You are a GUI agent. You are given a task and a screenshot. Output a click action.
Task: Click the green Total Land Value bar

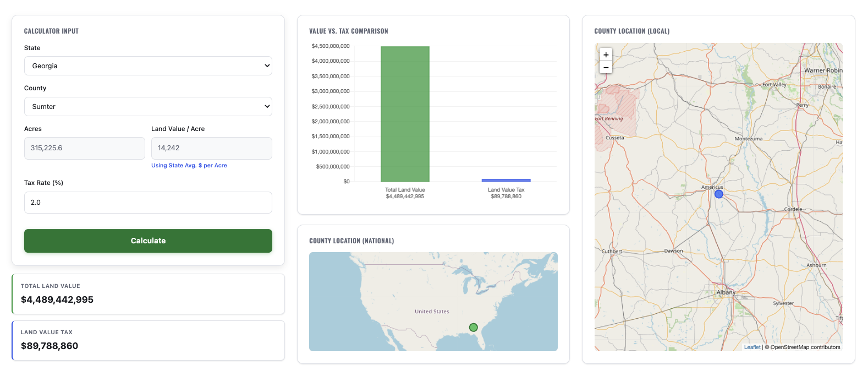click(405, 114)
